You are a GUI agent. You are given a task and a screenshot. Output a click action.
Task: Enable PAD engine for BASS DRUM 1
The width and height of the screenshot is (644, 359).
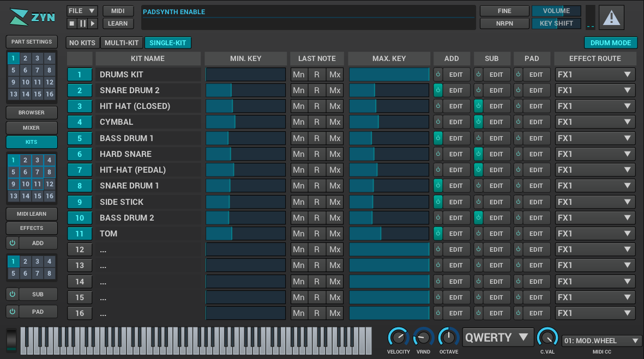[x=518, y=138]
